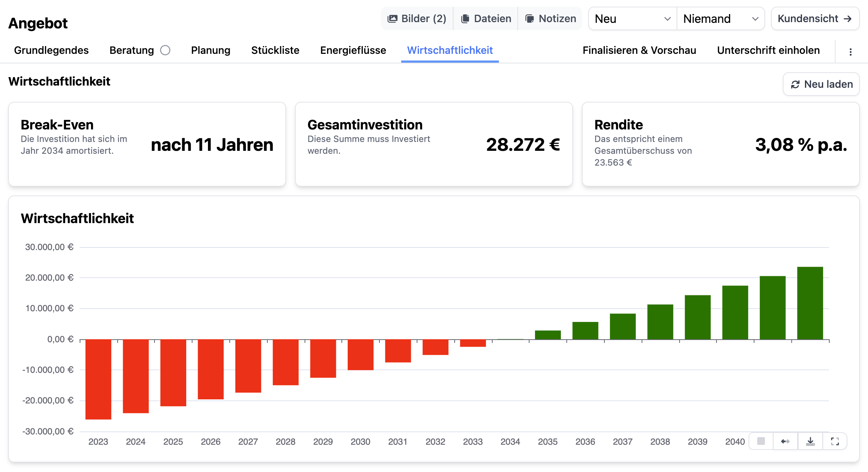The image size is (868, 472).
Task: Expand chart to fullscreen
Action: (835, 441)
